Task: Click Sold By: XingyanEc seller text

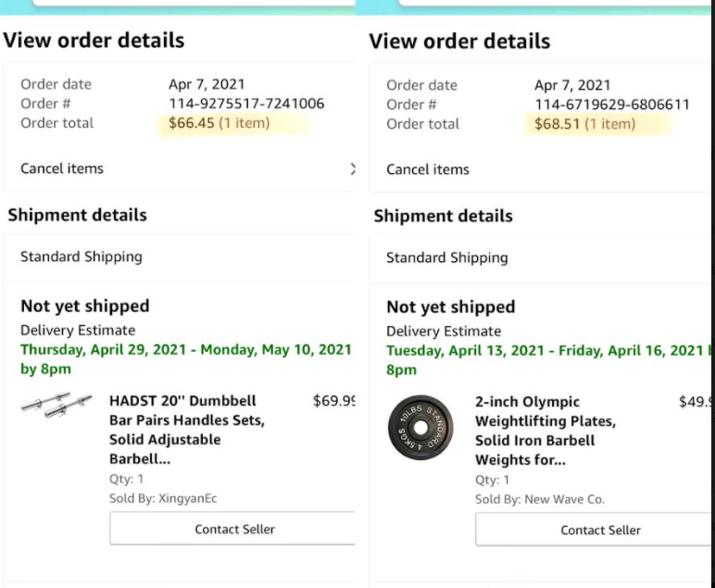Action: 163,498
